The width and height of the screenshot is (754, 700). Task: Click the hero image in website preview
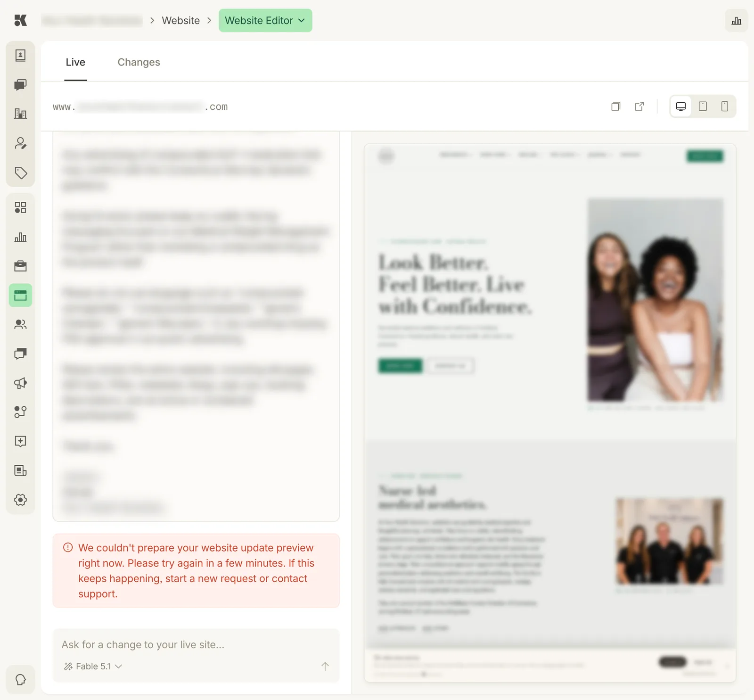pyautogui.click(x=655, y=300)
